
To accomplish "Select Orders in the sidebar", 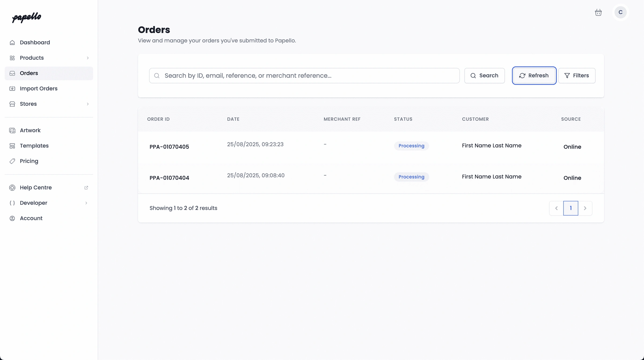I will [x=29, y=73].
